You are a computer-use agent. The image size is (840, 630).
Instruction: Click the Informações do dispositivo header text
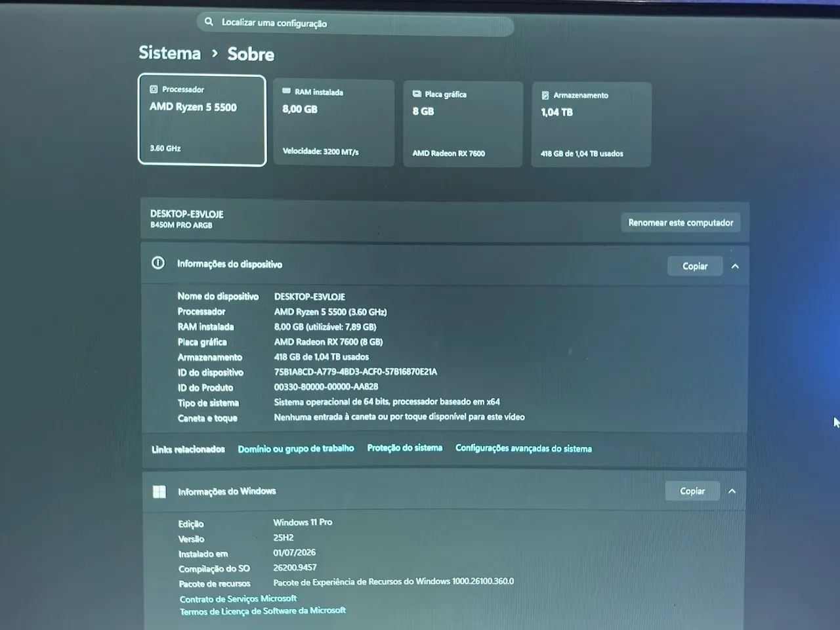click(230, 264)
